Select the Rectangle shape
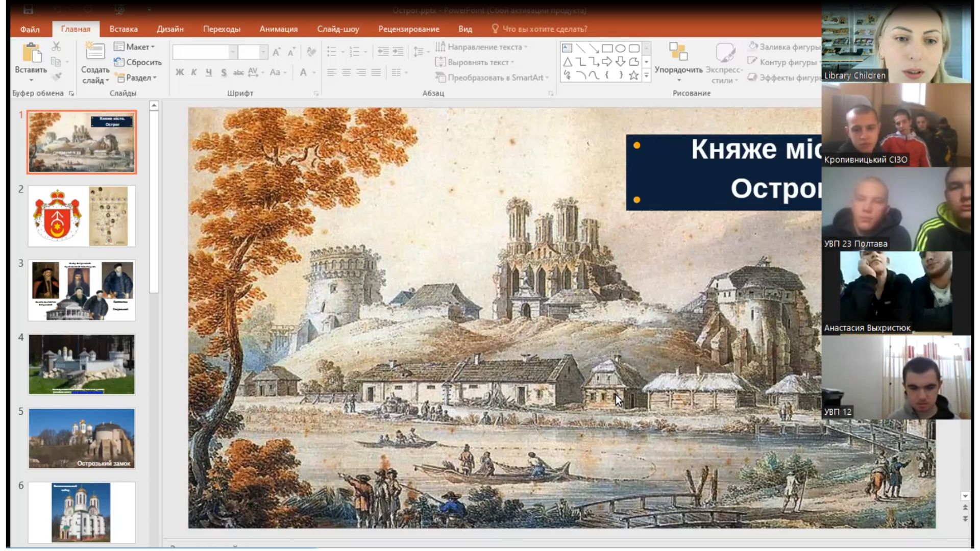 click(x=607, y=48)
